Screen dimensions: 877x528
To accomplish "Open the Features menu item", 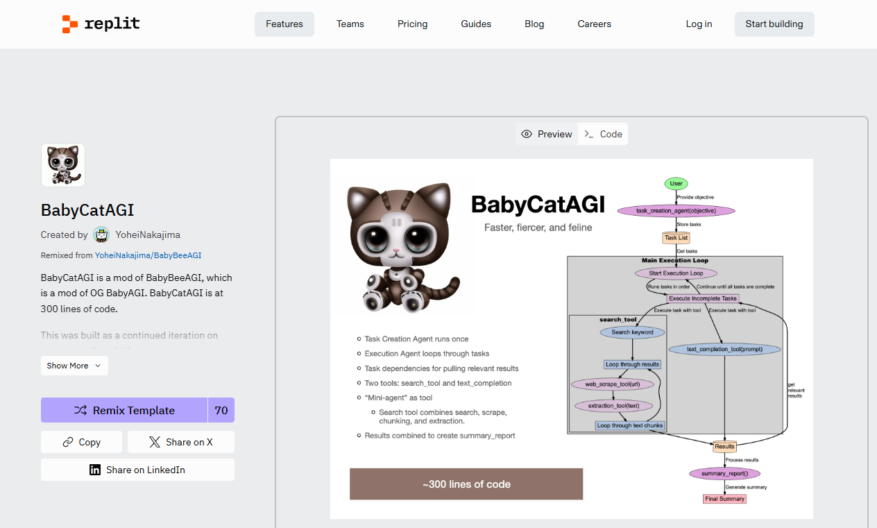I will coord(284,24).
